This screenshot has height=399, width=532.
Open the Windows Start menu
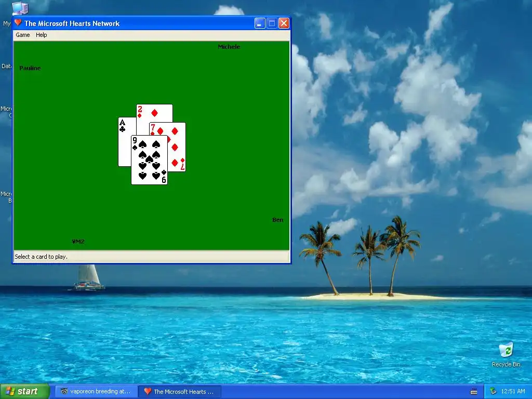pyautogui.click(x=24, y=391)
